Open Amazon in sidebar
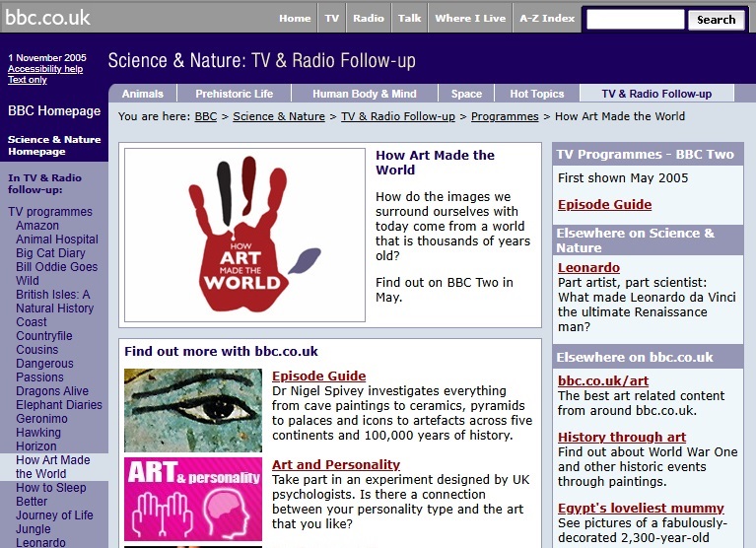This screenshot has width=756, height=548. (37, 226)
